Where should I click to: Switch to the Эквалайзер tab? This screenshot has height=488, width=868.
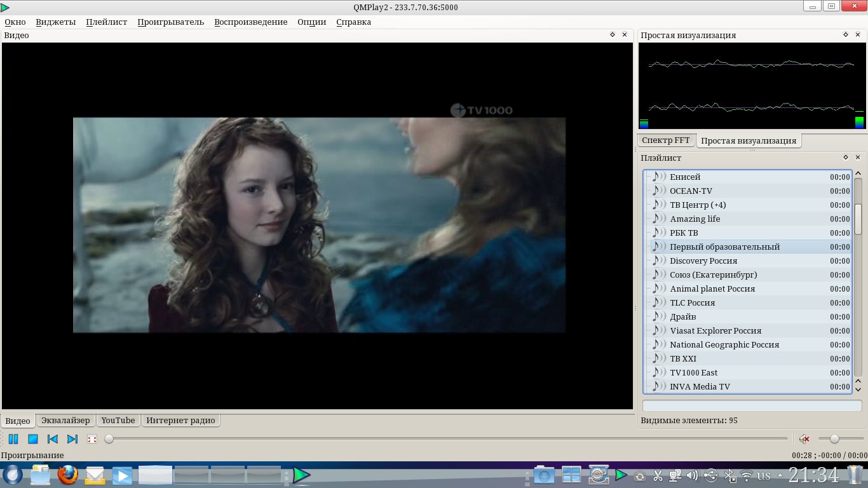[x=65, y=421]
